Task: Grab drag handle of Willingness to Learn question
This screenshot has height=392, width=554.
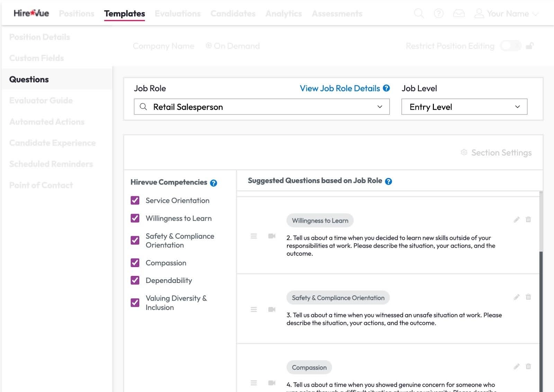Action: pos(254,236)
